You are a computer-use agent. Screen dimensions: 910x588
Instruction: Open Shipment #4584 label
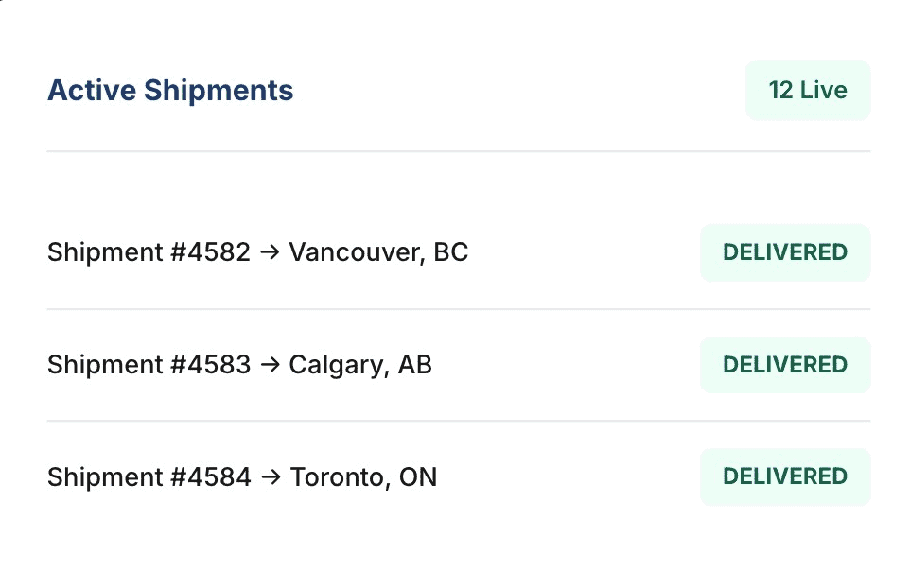pyautogui.click(x=149, y=477)
